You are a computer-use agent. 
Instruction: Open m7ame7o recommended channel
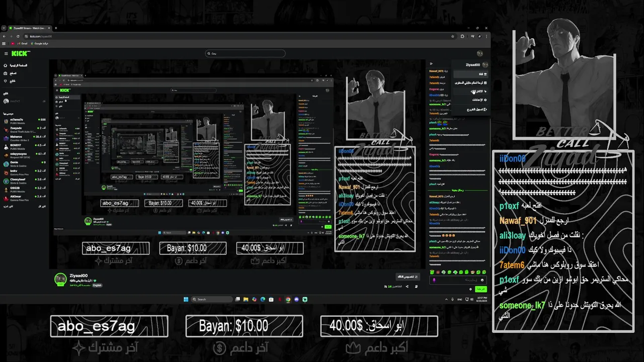pyautogui.click(x=24, y=121)
